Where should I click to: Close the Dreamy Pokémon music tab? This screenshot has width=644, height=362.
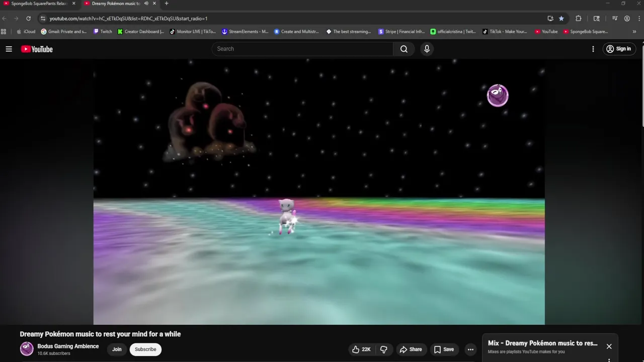154,4
